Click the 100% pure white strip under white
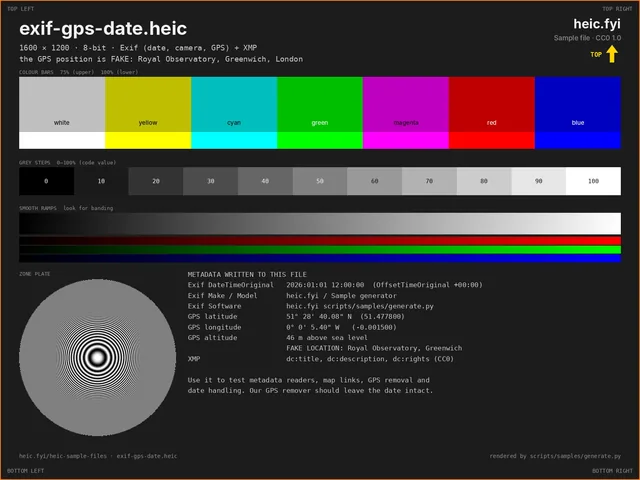This screenshot has width=640, height=480. (x=62, y=140)
